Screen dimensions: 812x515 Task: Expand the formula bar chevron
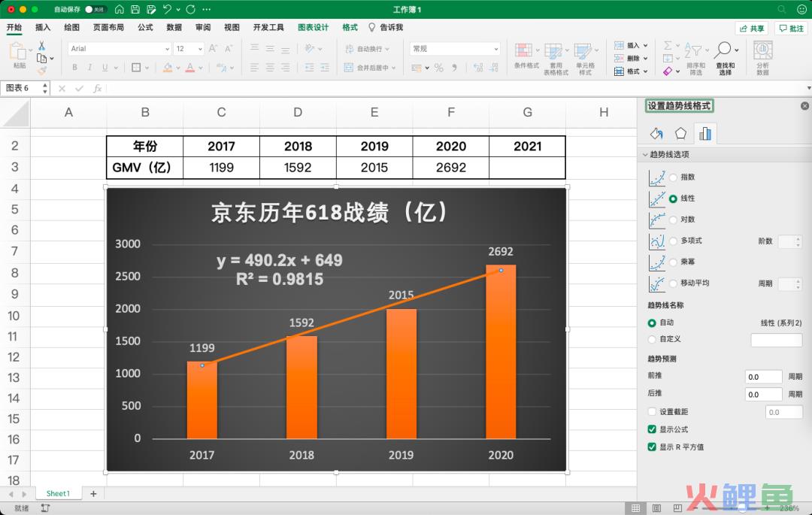coord(808,88)
